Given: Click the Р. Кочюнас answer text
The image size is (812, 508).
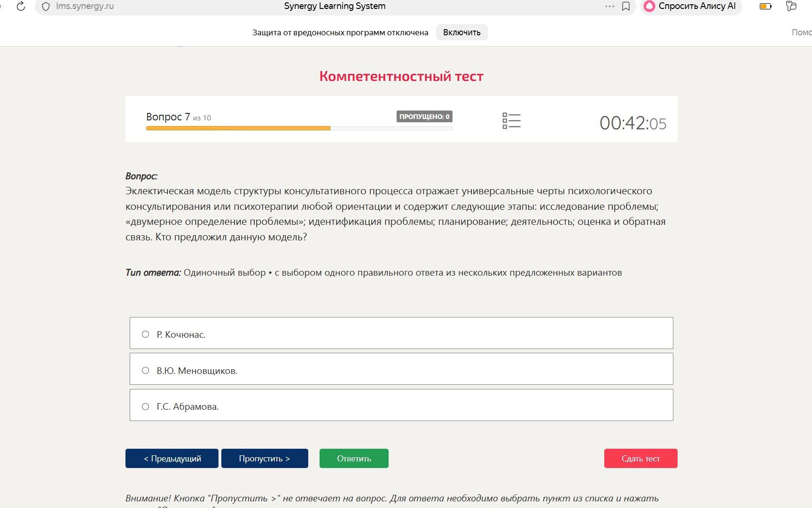Looking at the screenshot, I should (x=181, y=334).
